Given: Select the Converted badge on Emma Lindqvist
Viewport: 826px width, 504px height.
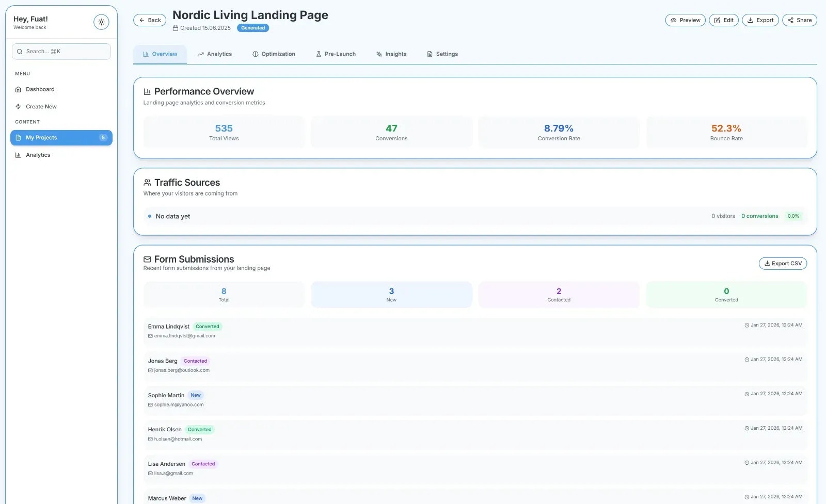Looking at the screenshot, I should [208, 326].
